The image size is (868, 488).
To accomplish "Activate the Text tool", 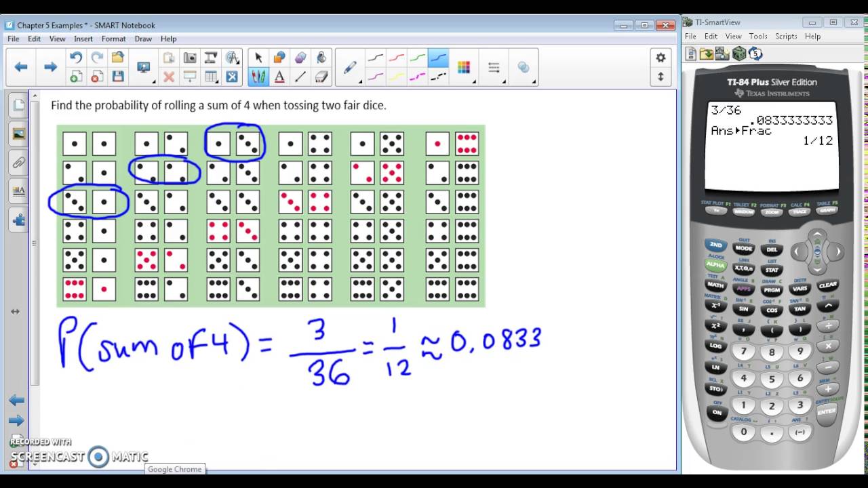I will (279, 77).
